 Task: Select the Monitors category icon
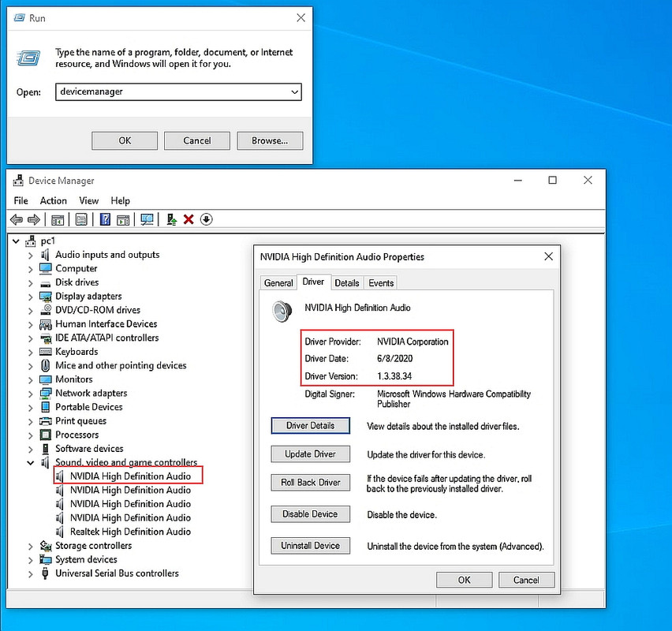tap(46, 379)
